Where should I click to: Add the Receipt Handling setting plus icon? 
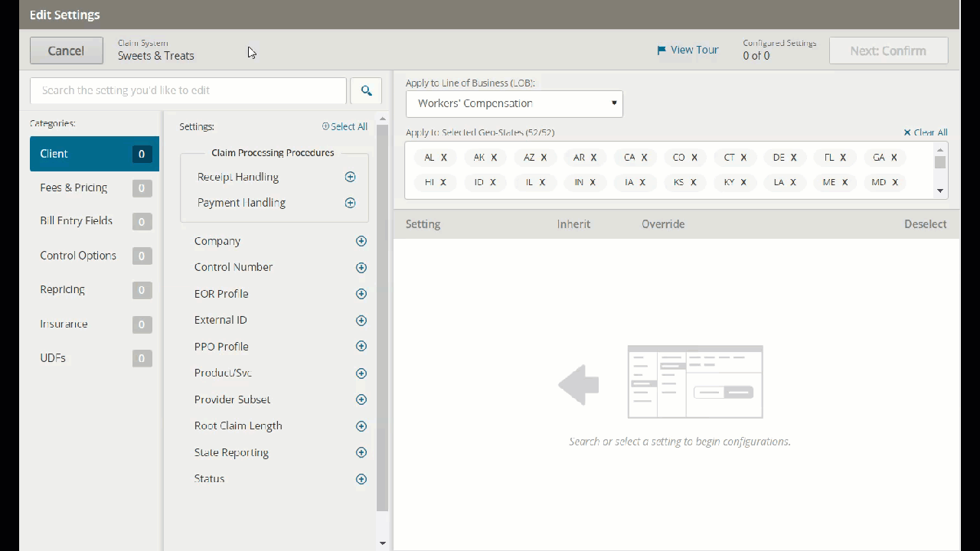(x=350, y=177)
